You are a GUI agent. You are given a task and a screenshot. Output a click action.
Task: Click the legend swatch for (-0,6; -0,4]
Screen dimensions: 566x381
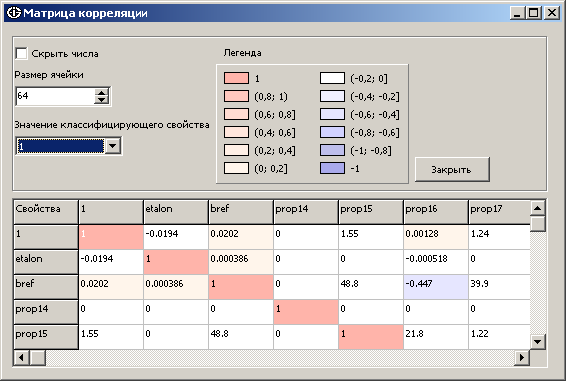tap(332, 114)
